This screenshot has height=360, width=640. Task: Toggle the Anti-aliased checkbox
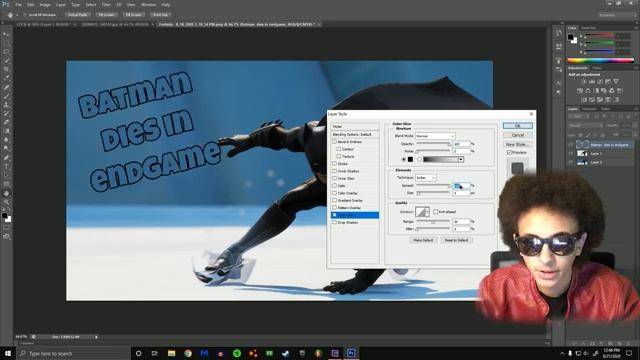(436, 212)
